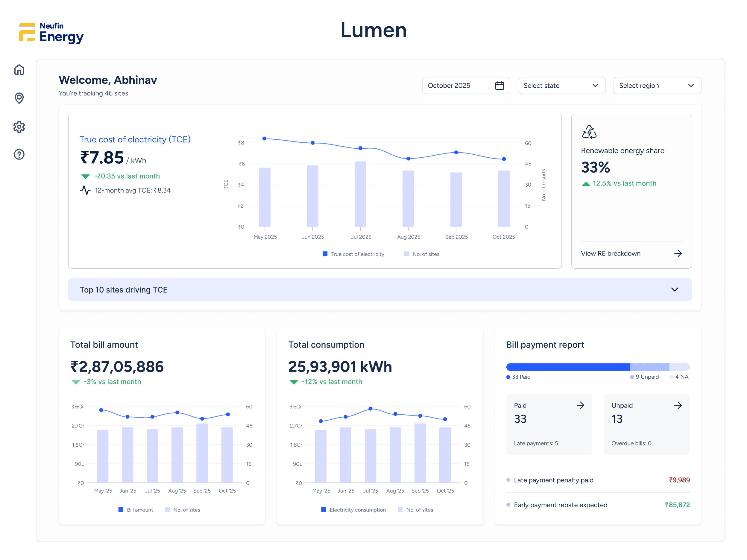The height and width of the screenshot is (560, 747).
Task: Open the Select region dropdown
Action: click(x=657, y=85)
